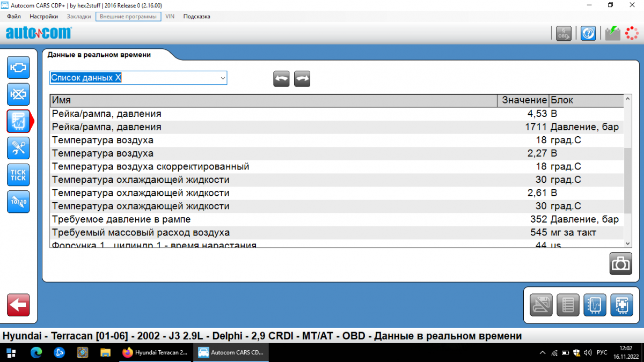Click the disabled save/print icon
Image resolution: width=644 pixels, height=362 pixels.
(541, 305)
